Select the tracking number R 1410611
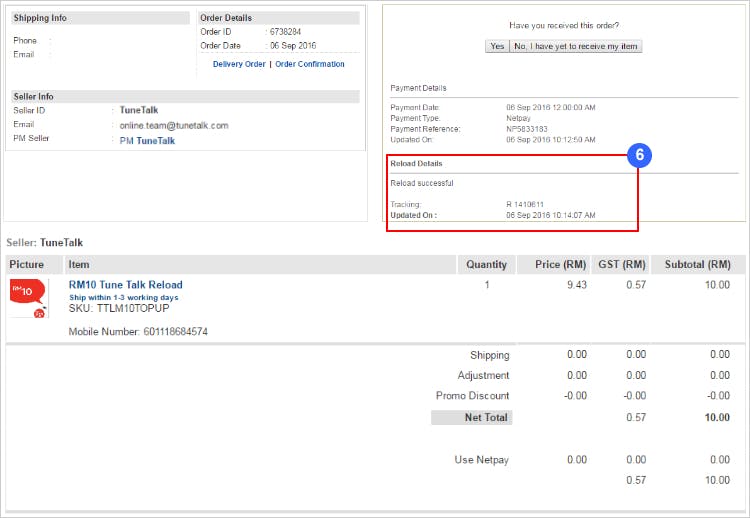Viewport: 750px width, 518px height. 525,204
